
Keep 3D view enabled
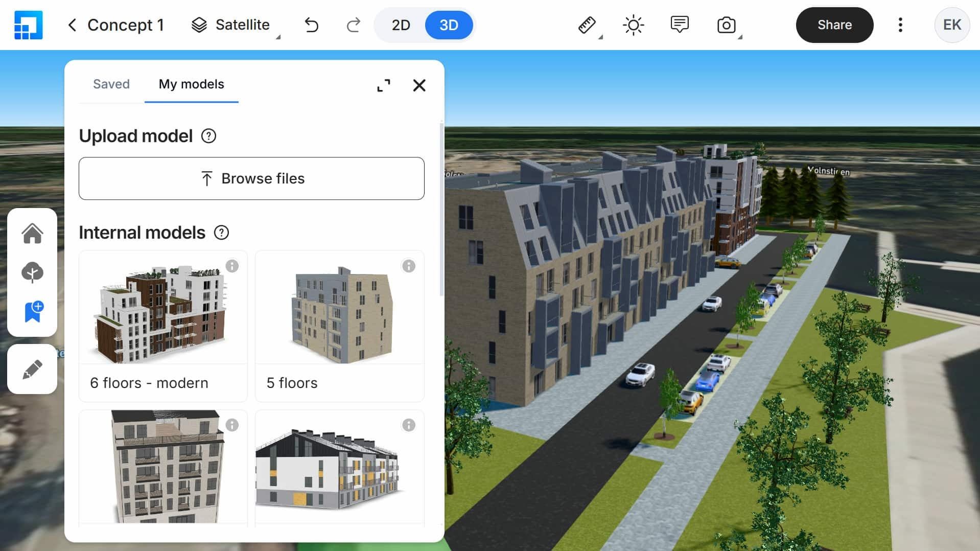tap(449, 25)
